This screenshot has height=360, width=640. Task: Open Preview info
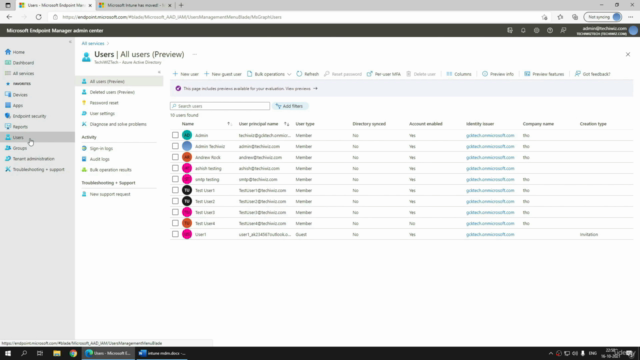point(498,74)
